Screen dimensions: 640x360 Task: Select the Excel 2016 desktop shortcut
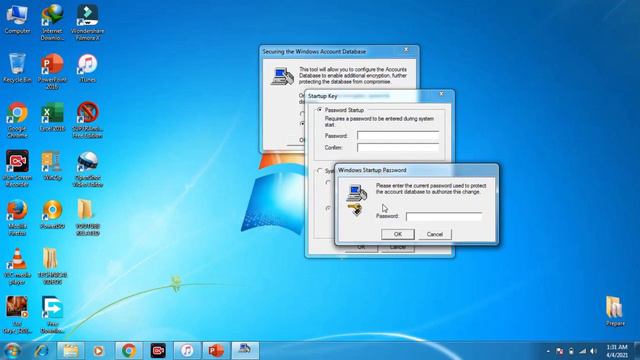point(52,117)
